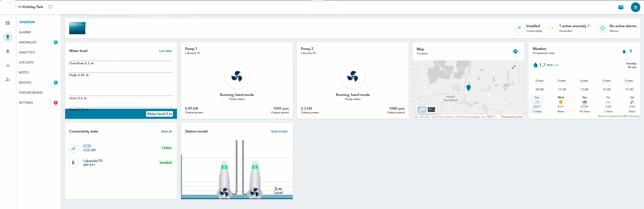The height and width of the screenshot is (209, 644).
Task: Open the 1 active anomaly chevron
Action: [589, 26]
